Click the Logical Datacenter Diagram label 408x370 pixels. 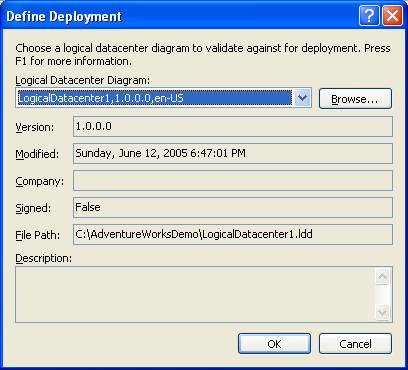(83, 80)
